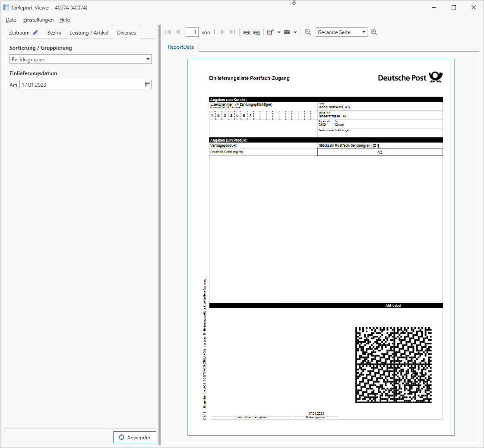Open the Bezirksgruppe sorting dropdown
Screen dimensions: 484x448
[x=80, y=59]
